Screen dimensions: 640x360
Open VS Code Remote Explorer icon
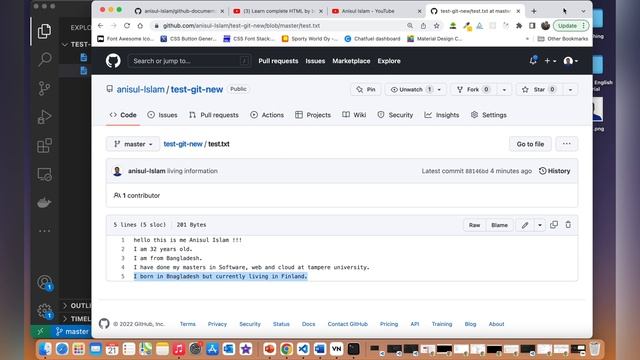click(x=44, y=174)
